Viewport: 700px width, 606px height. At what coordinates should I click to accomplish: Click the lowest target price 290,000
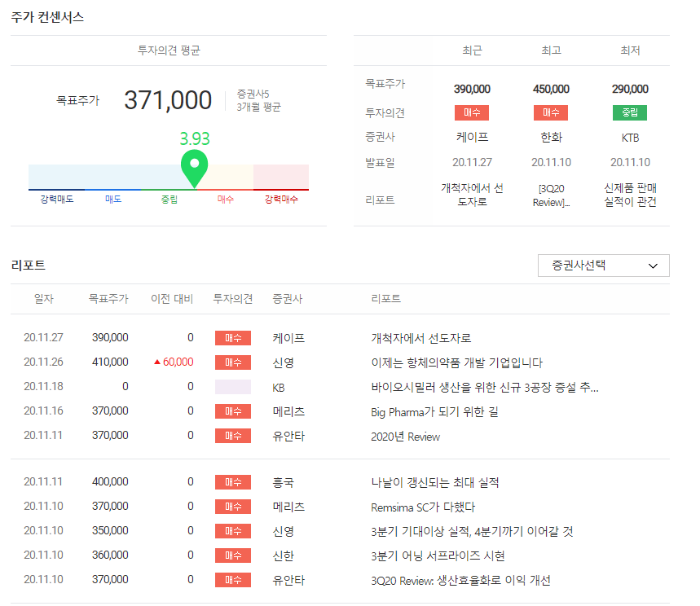(630, 89)
